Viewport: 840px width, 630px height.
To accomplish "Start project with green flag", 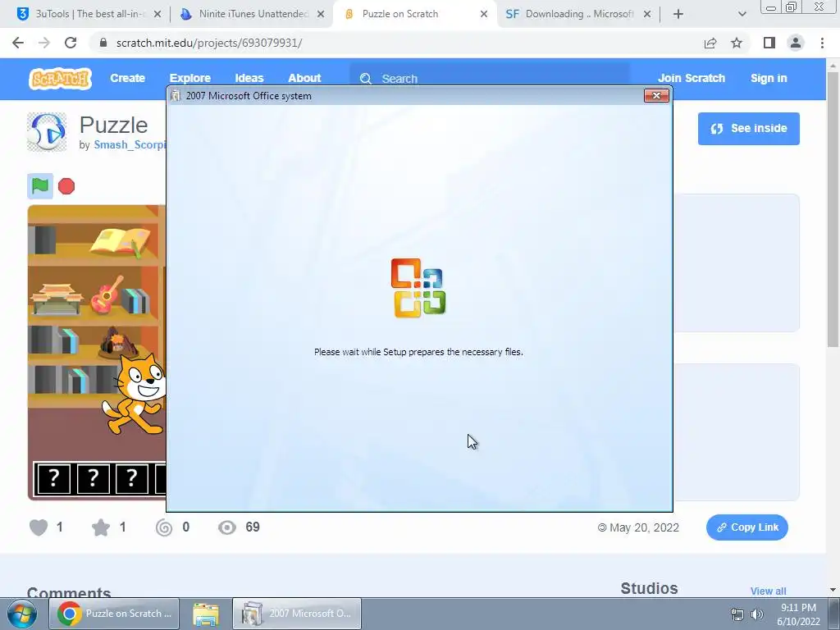I will (x=40, y=186).
